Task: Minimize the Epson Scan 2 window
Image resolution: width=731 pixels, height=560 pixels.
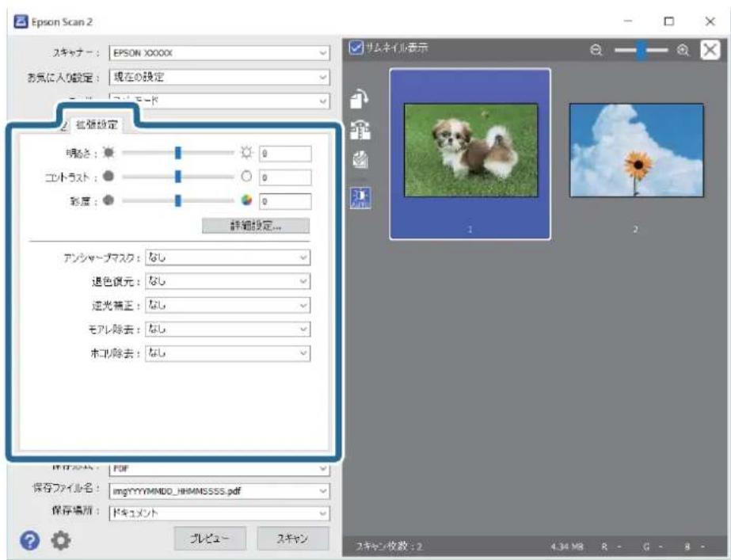Action: (628, 21)
